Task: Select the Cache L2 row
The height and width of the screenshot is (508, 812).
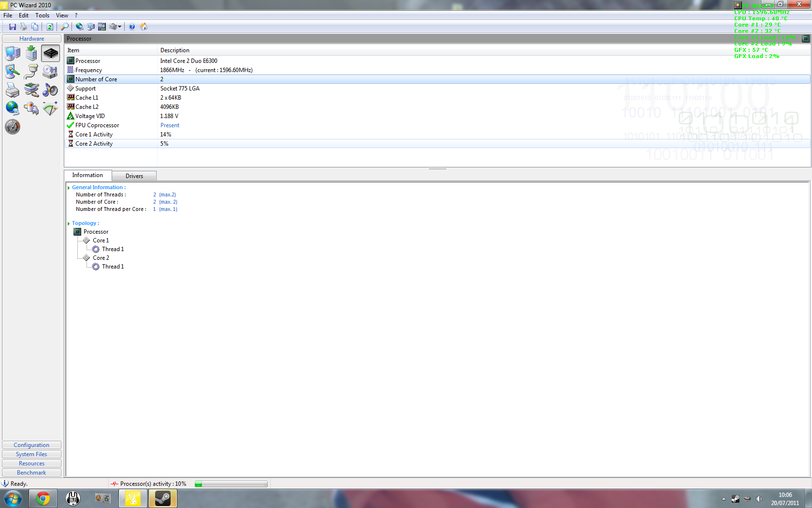Action: (x=437, y=107)
